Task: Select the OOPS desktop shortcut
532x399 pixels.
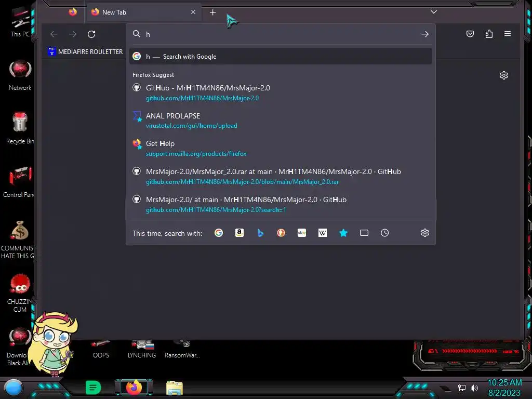Action: (x=101, y=351)
